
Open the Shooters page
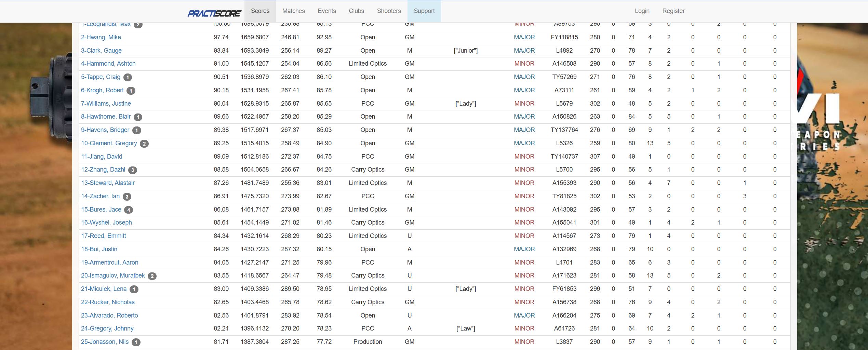[x=389, y=11]
